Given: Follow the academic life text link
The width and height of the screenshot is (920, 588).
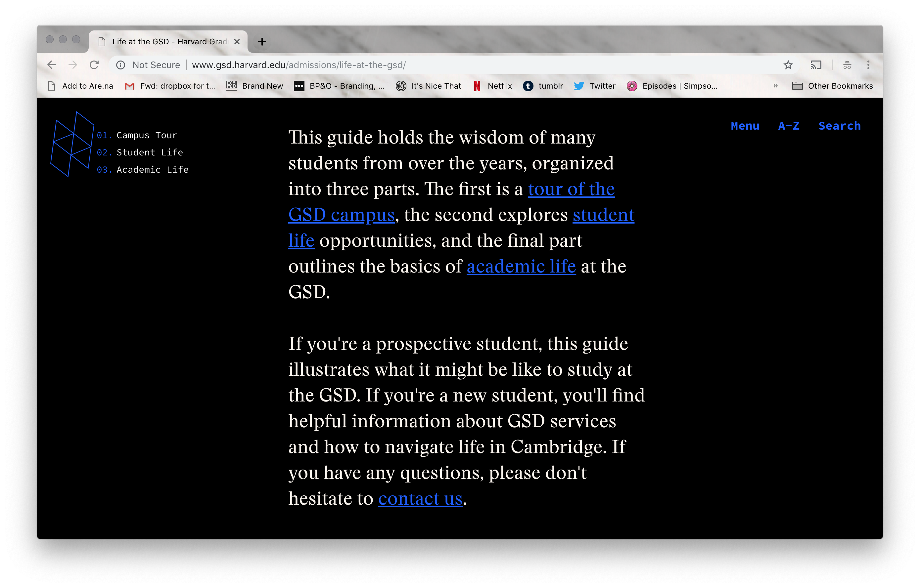Looking at the screenshot, I should coord(521,266).
